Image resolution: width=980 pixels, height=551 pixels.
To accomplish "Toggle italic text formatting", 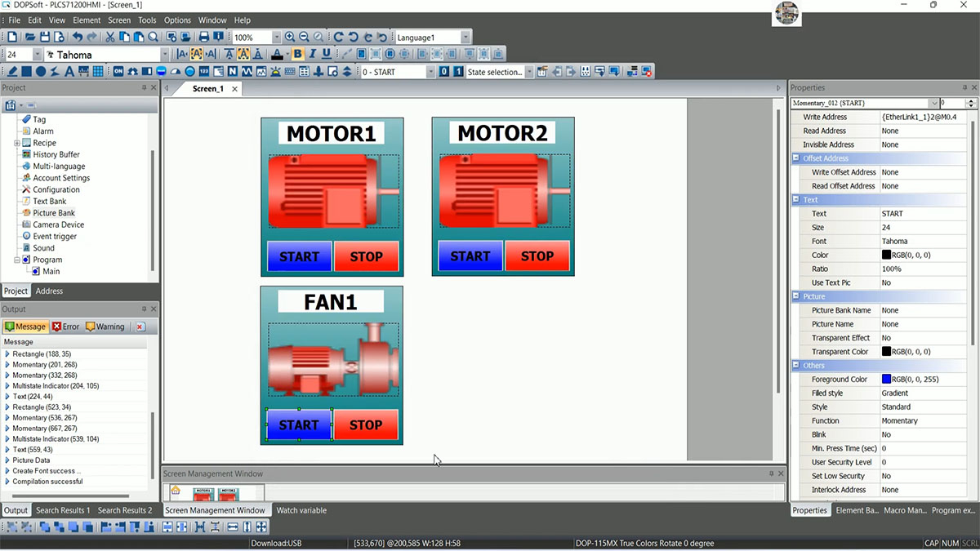I will pyautogui.click(x=312, y=55).
